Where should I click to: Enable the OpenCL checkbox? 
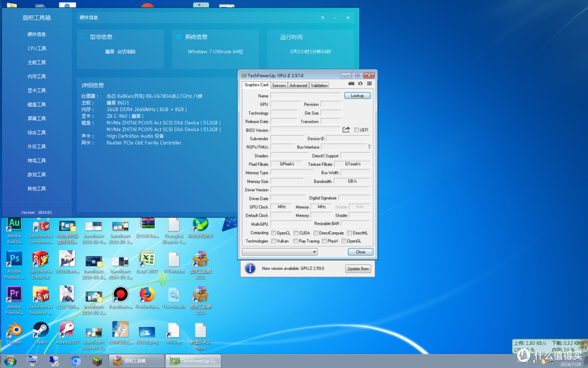273,233
